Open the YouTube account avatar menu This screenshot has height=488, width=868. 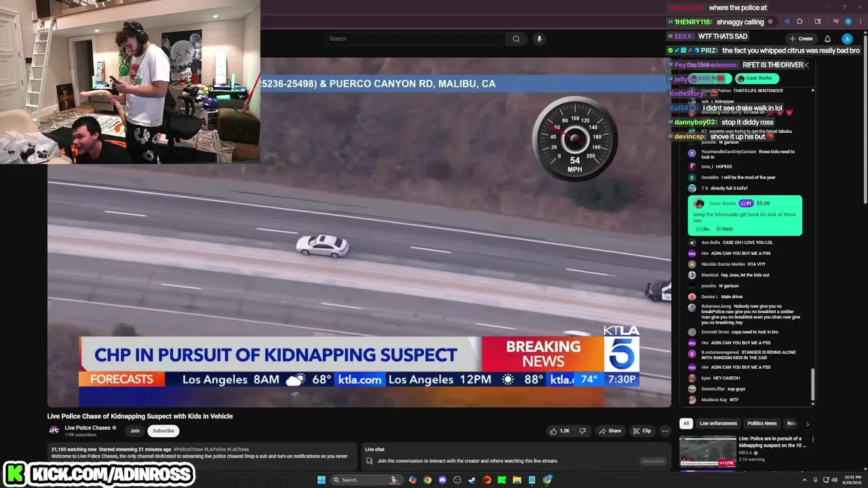click(847, 39)
